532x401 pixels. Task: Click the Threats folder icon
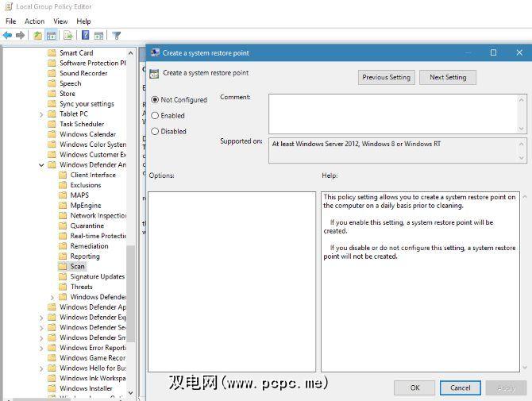coord(63,287)
